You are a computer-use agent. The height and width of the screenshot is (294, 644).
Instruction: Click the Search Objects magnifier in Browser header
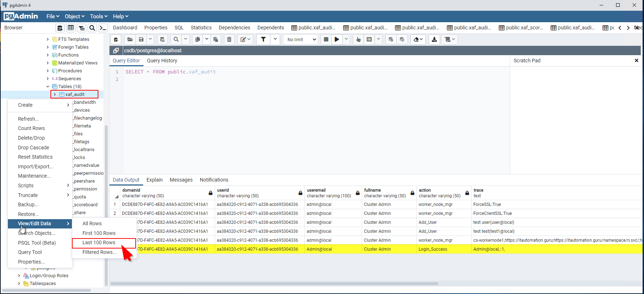tap(92, 28)
